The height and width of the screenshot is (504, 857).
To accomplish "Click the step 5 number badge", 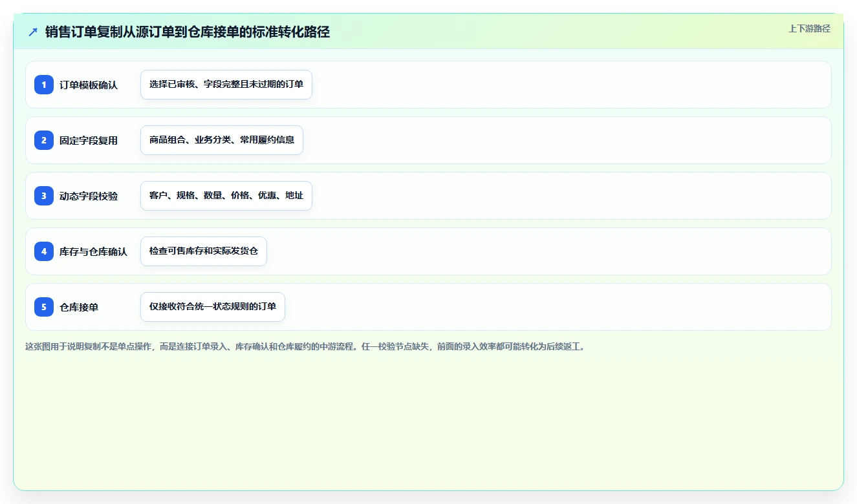I will tap(44, 307).
